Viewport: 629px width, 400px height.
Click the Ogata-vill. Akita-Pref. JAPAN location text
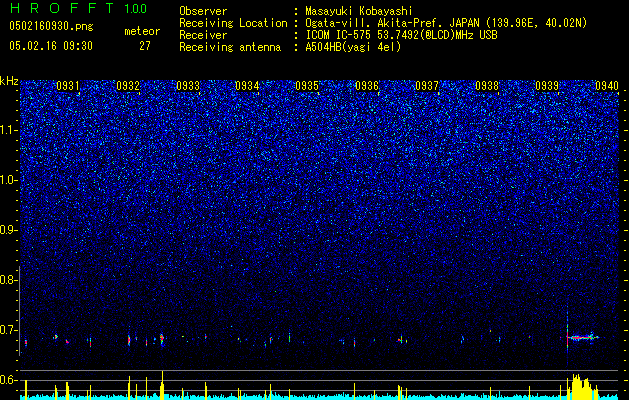pos(446,23)
